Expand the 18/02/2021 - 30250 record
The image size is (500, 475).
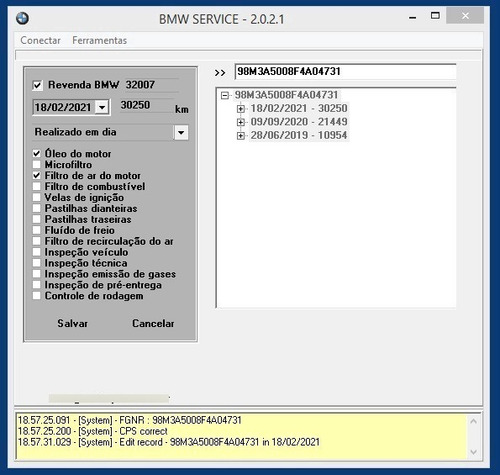pyautogui.click(x=241, y=109)
